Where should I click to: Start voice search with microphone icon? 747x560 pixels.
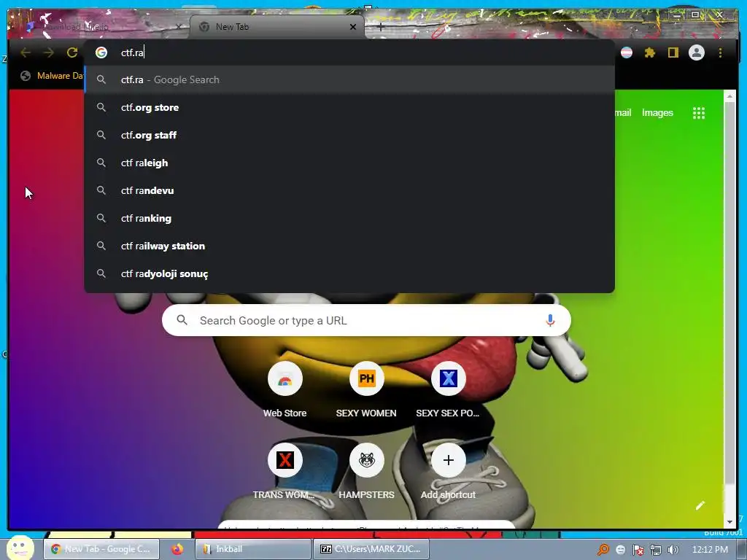pos(550,321)
